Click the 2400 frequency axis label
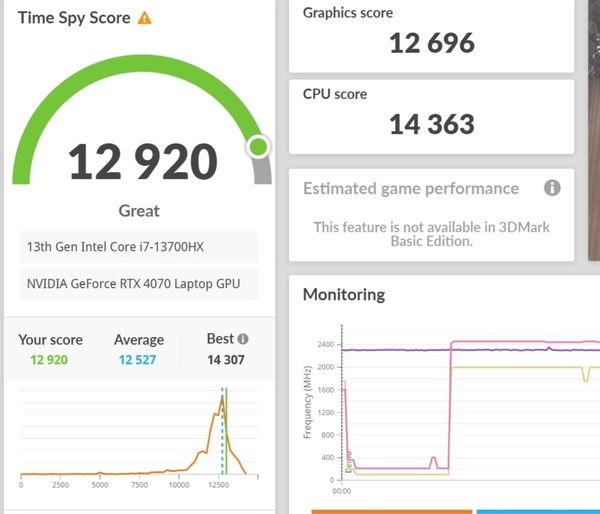This screenshot has width=600, height=514. pyautogui.click(x=326, y=344)
